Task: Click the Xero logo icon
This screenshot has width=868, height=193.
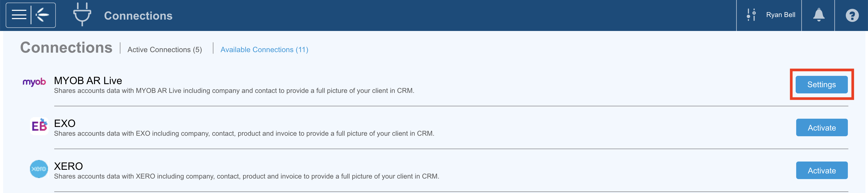Action: (39, 169)
